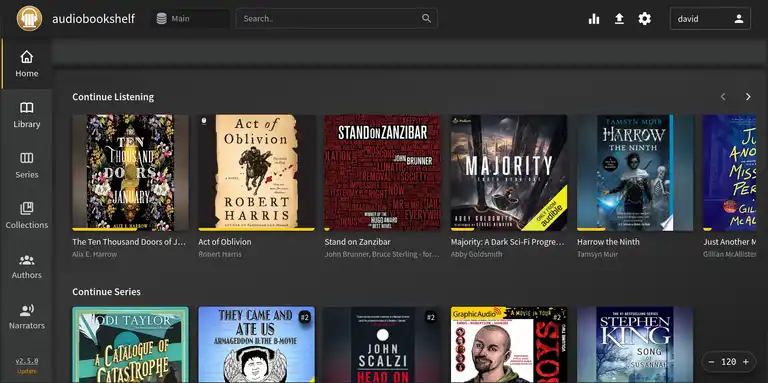Open The Boys GraphicAudio cover

tap(509, 345)
